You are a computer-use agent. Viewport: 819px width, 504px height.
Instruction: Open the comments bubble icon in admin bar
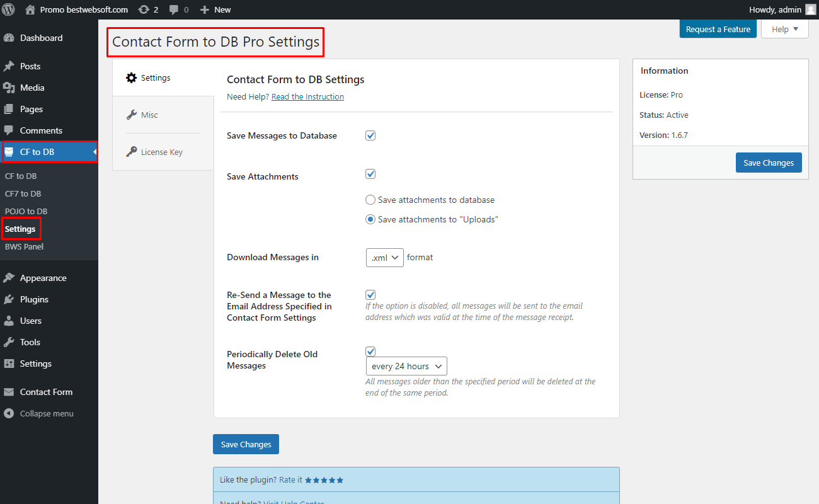point(175,10)
